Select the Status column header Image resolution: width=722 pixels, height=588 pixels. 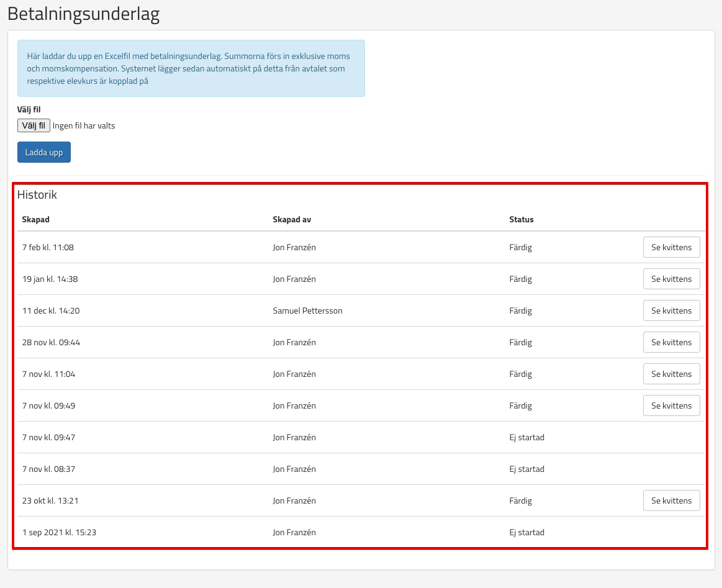click(x=521, y=219)
